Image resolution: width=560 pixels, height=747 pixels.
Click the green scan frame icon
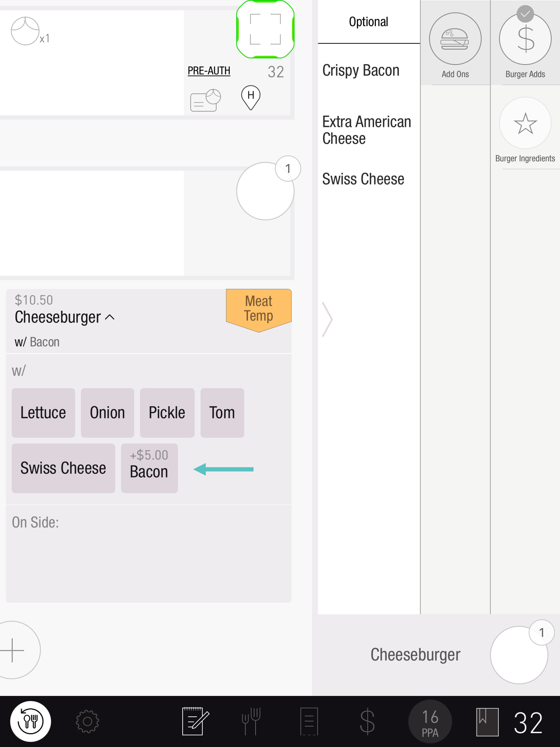coord(265,29)
